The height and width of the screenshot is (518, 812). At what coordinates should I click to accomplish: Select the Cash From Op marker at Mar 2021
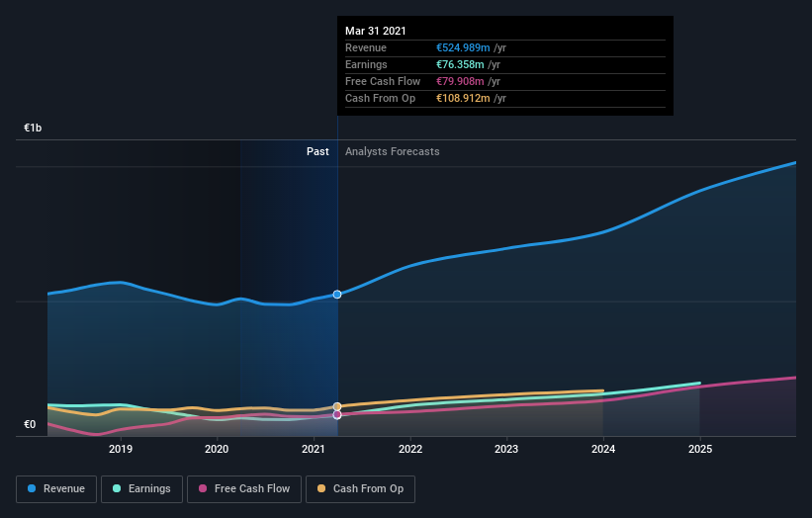(x=337, y=406)
